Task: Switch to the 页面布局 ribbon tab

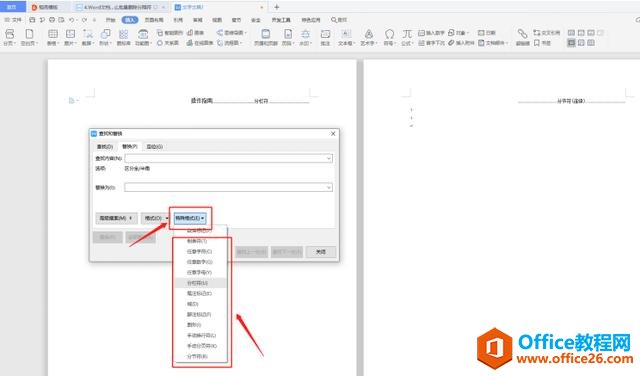Action: (154, 20)
